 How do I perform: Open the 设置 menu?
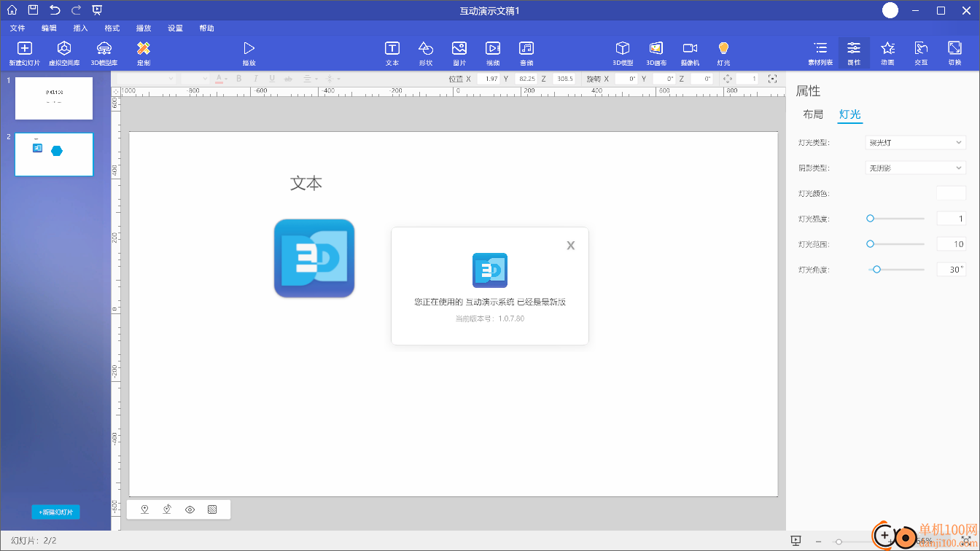(x=175, y=28)
